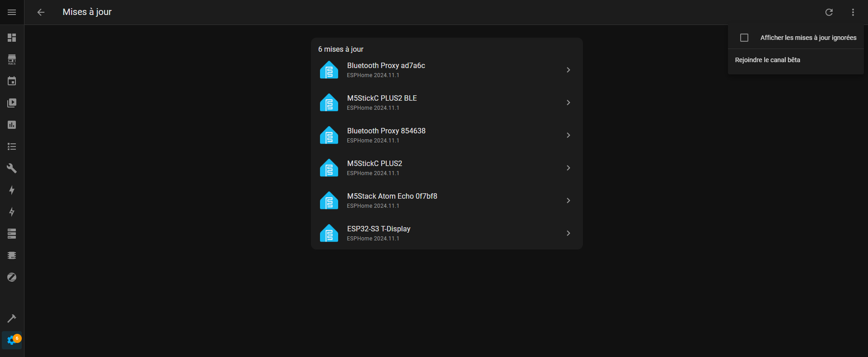Open the To-do list sidebar icon
This screenshot has height=357, width=868.
click(x=12, y=147)
